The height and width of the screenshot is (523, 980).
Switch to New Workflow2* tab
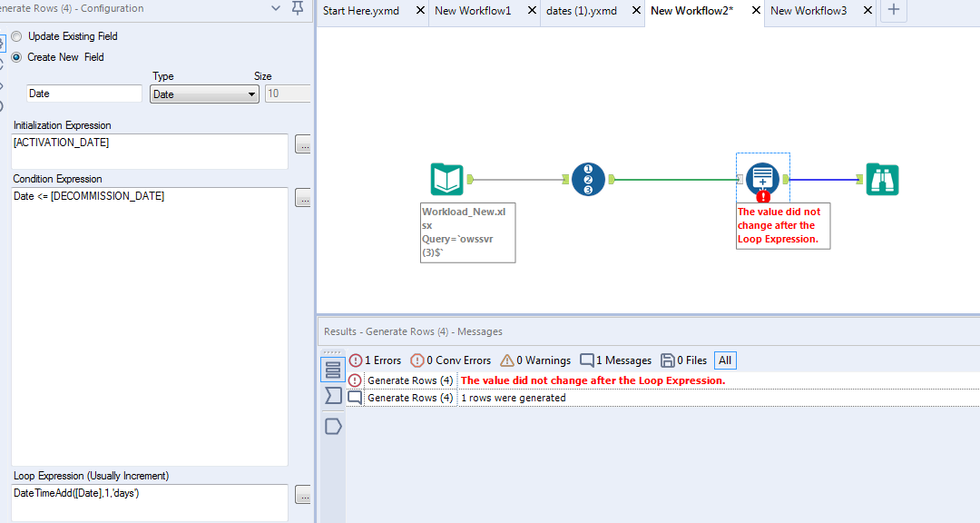point(691,11)
